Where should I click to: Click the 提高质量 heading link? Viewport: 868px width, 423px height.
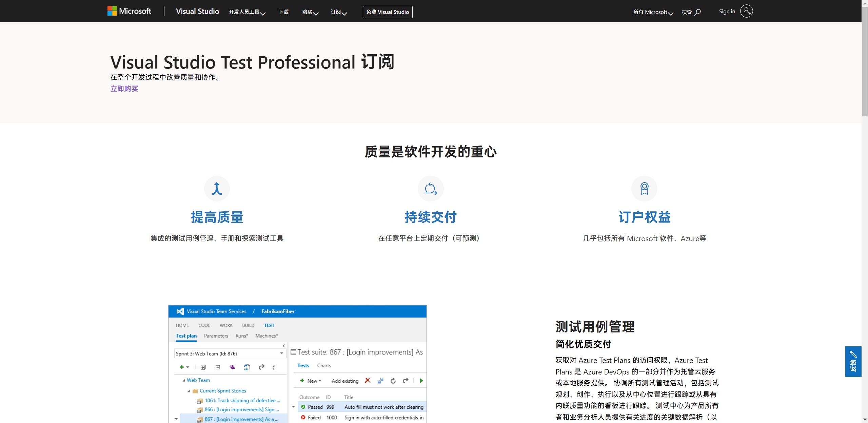pyautogui.click(x=217, y=217)
